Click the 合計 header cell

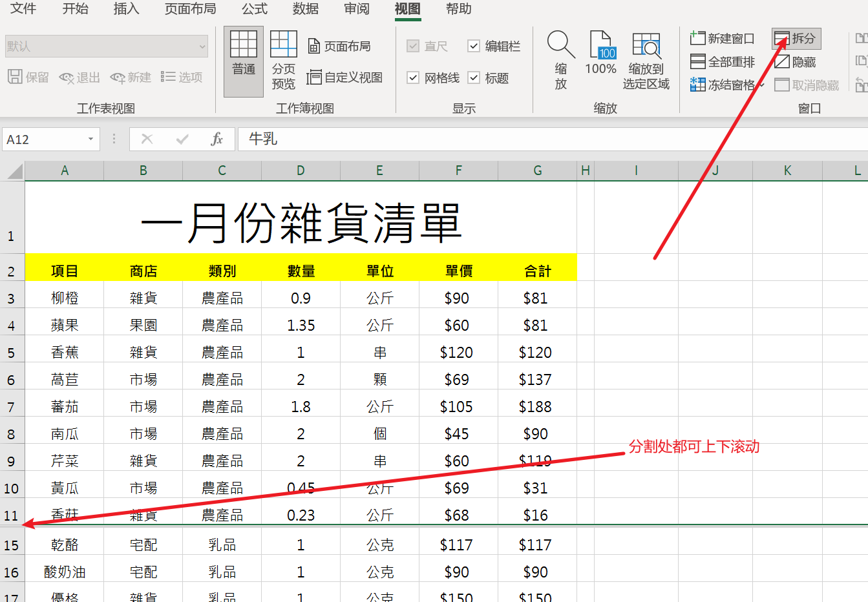(x=537, y=267)
